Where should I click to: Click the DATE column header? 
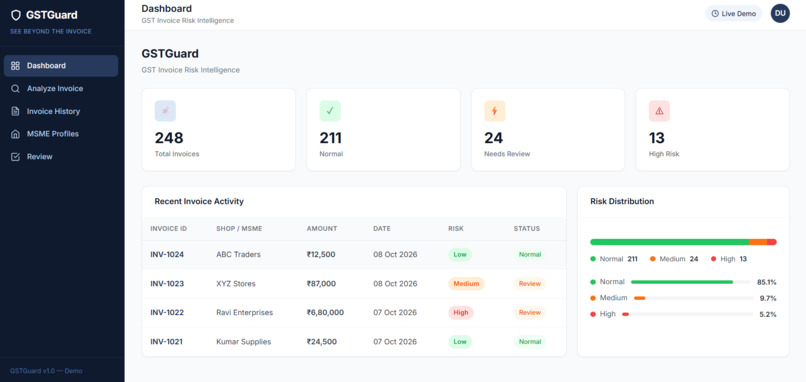(382, 229)
